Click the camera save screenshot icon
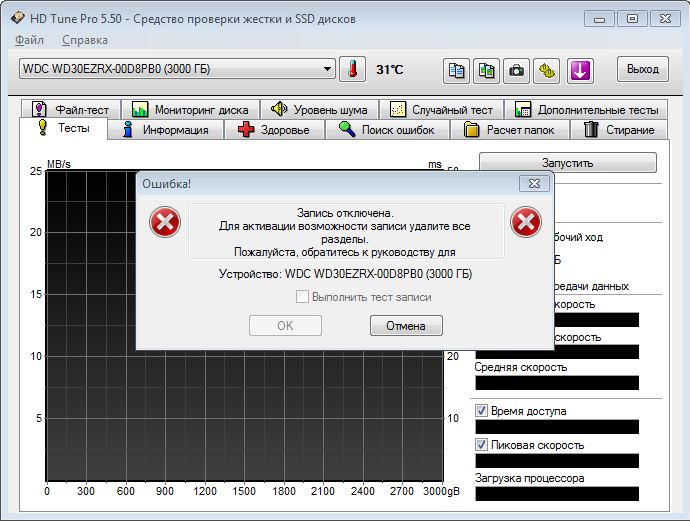 tap(516, 70)
